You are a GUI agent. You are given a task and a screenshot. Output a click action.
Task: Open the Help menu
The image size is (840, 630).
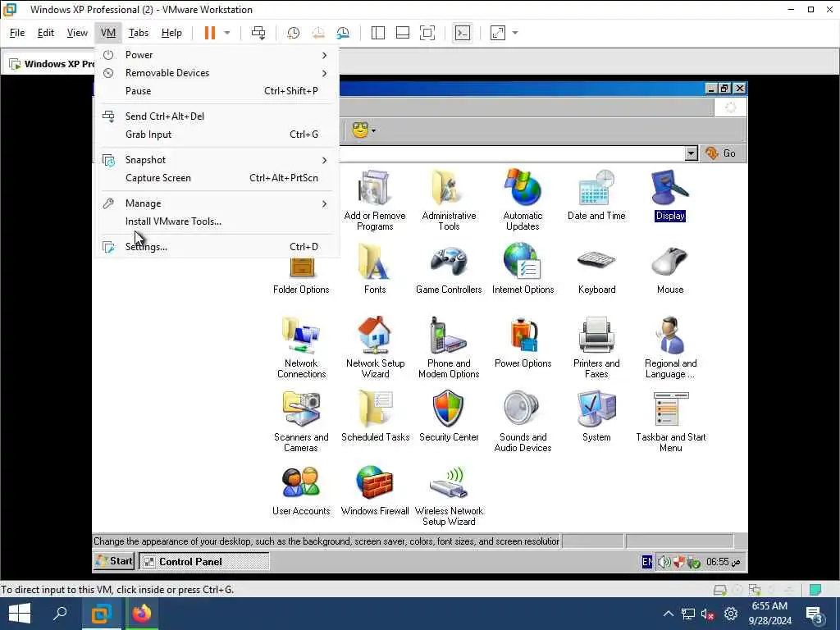click(x=171, y=33)
